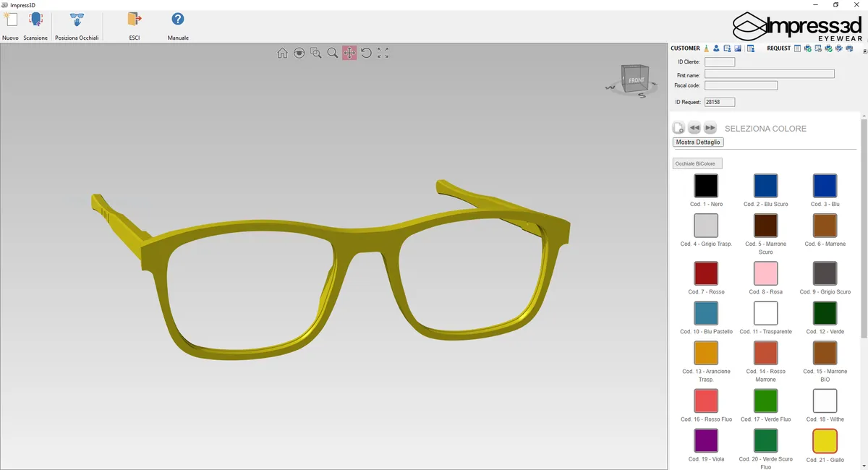Click the ID Request field showing 28158

(x=720, y=102)
